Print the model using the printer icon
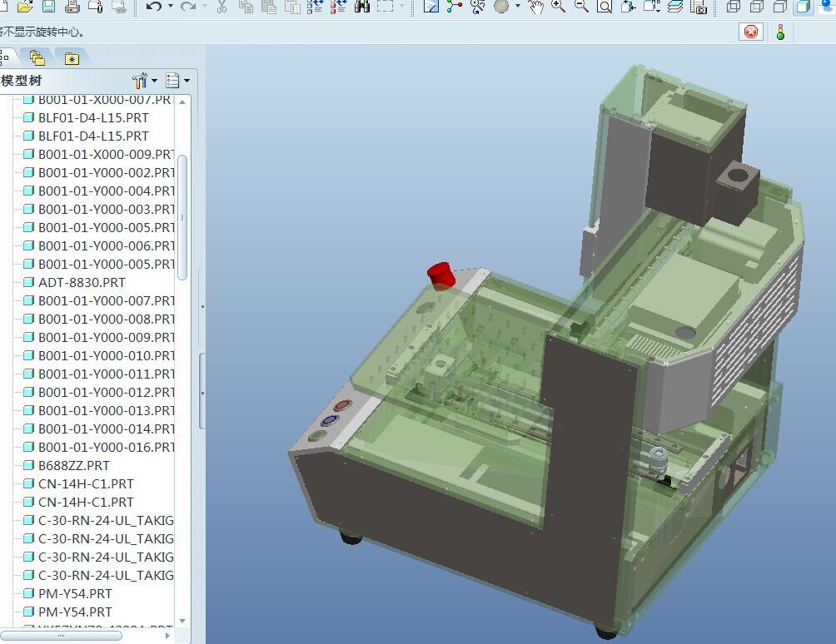 pyautogui.click(x=72, y=6)
